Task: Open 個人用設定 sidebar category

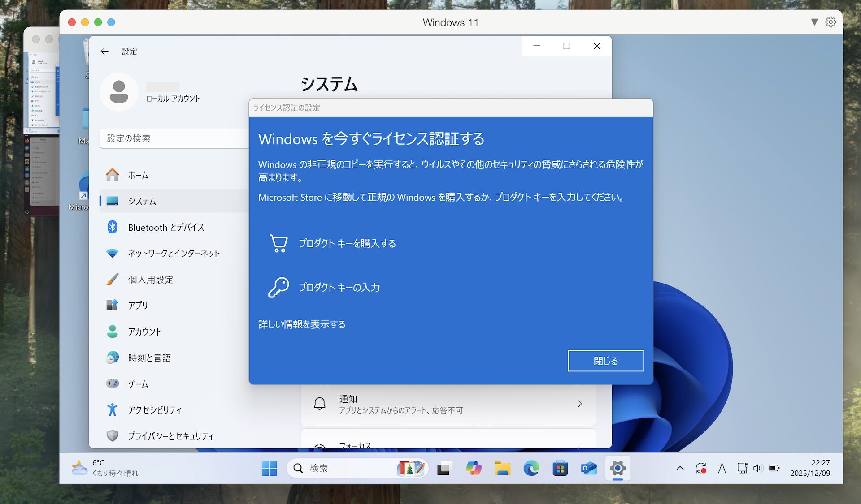Action: [151, 280]
